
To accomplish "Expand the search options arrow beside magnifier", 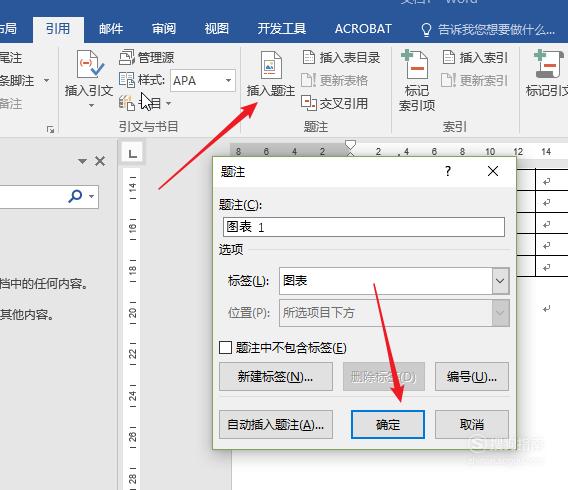I will (x=92, y=196).
